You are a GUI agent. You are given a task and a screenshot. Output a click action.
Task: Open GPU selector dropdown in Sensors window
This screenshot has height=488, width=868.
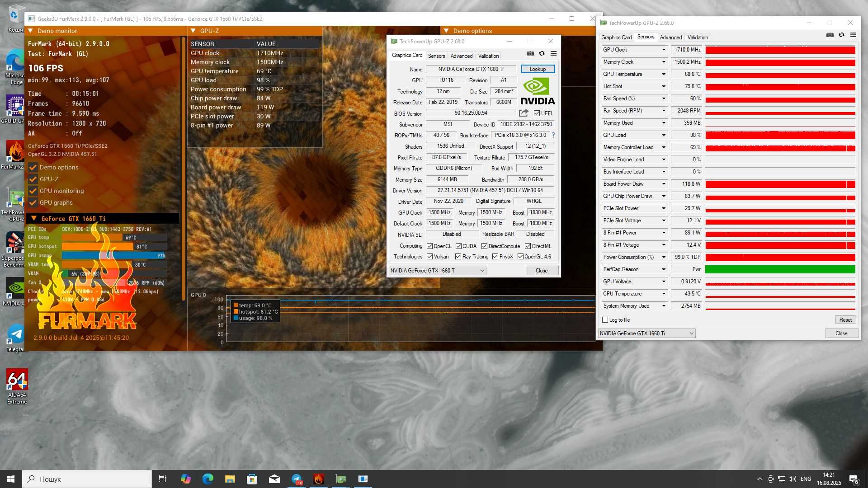pyautogui.click(x=646, y=333)
